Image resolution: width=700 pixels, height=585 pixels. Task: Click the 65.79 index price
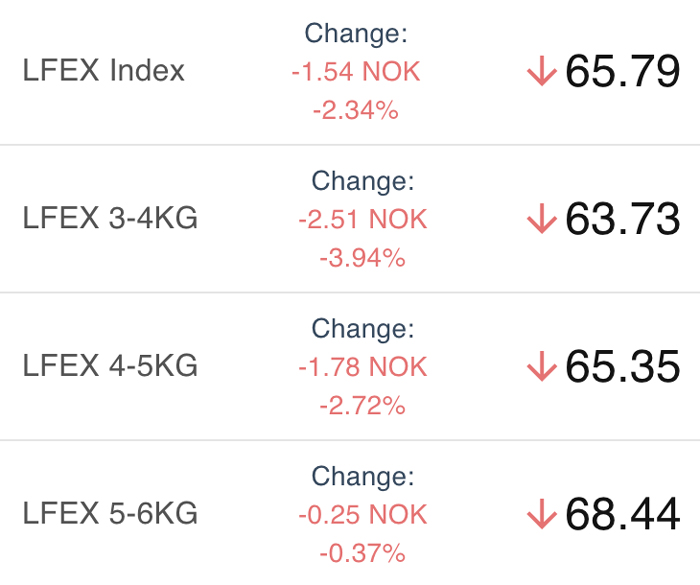coord(622,71)
